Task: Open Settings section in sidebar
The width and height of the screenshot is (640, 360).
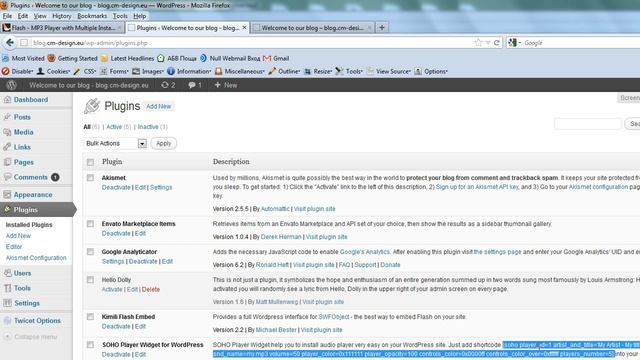Action: click(27, 303)
